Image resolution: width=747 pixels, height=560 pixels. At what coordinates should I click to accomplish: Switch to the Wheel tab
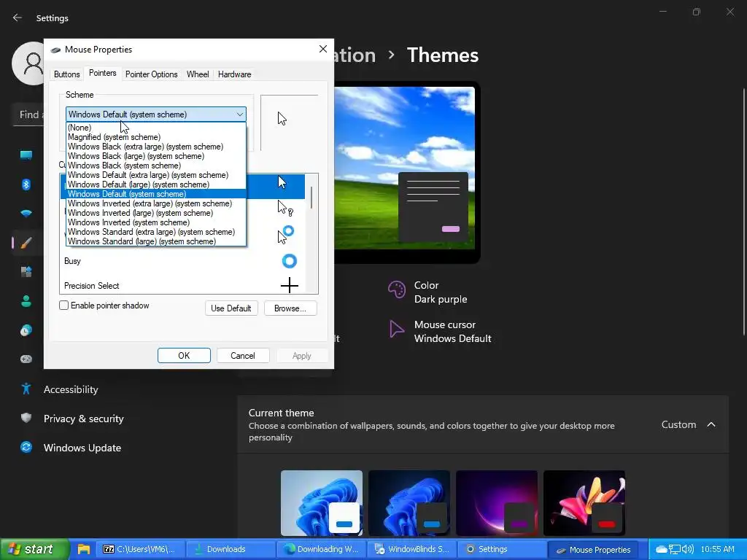(198, 74)
